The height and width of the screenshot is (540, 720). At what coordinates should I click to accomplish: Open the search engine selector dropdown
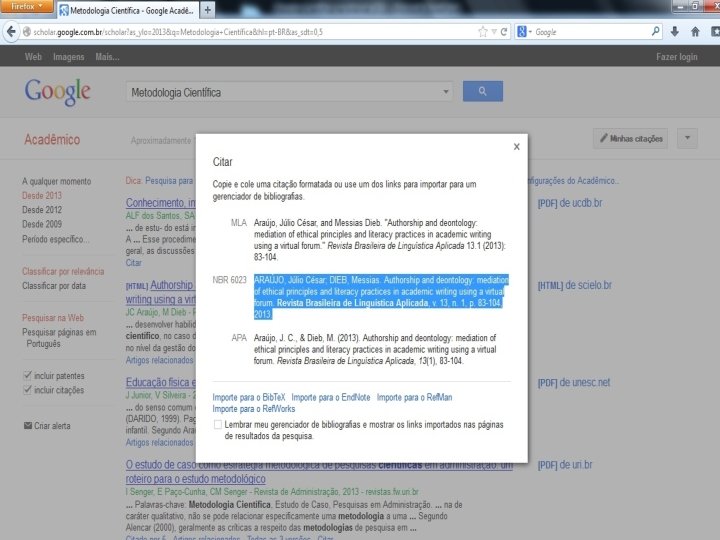[x=524, y=32]
